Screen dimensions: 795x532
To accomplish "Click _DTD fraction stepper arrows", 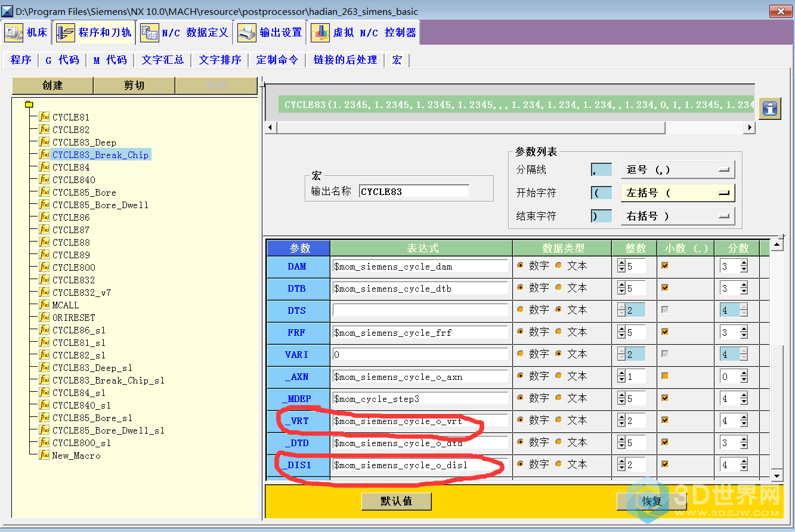I will (x=743, y=443).
